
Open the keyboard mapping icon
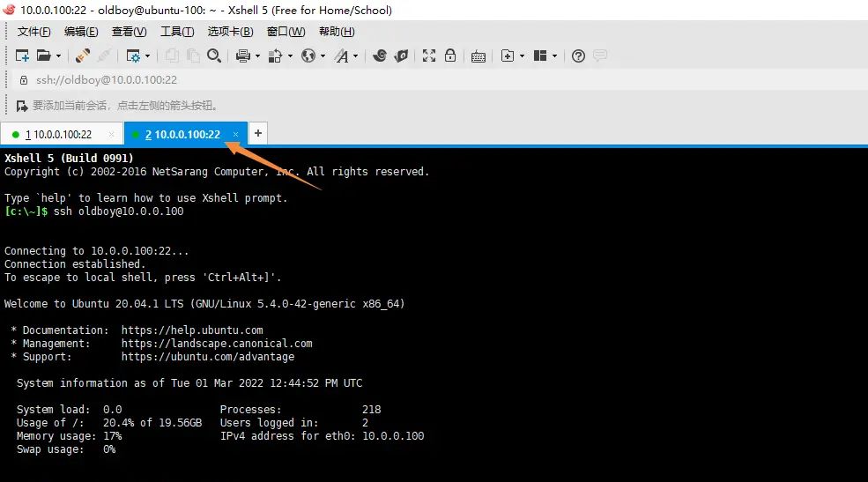pyautogui.click(x=479, y=56)
